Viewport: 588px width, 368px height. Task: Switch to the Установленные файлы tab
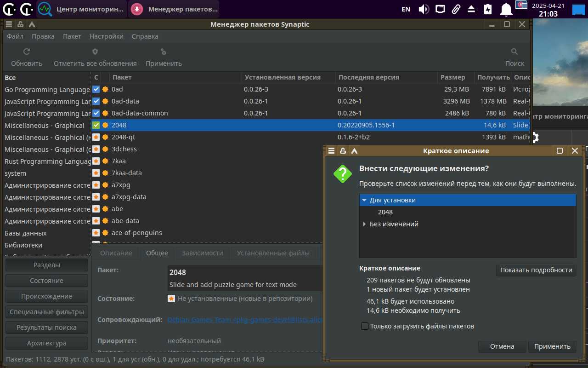point(273,253)
